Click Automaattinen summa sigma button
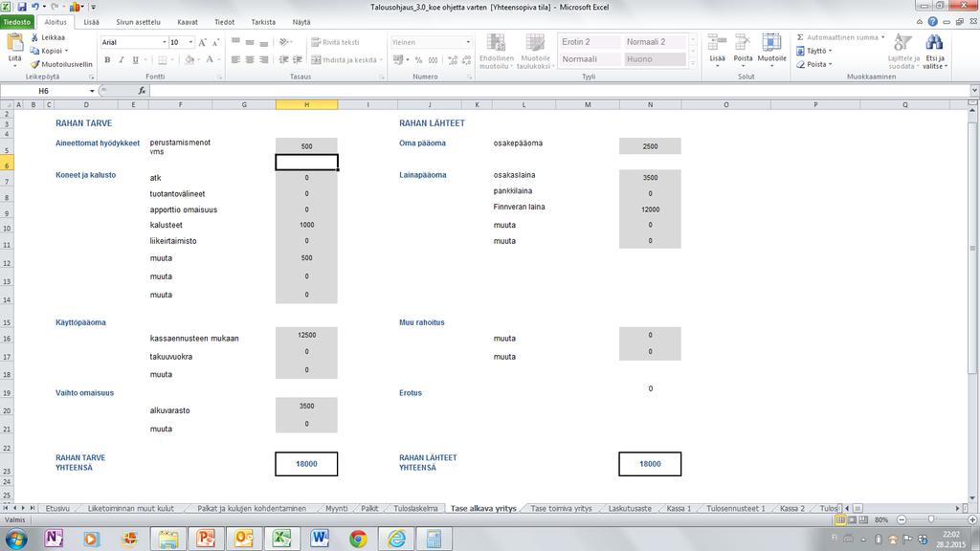Screen dimensions: 980x551 [x=840, y=37]
